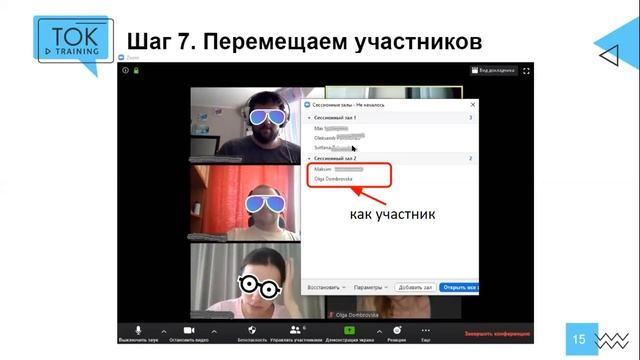Click the red End Conference button
Image resolution: width=640 pixels, height=360 pixels.
tap(497, 334)
